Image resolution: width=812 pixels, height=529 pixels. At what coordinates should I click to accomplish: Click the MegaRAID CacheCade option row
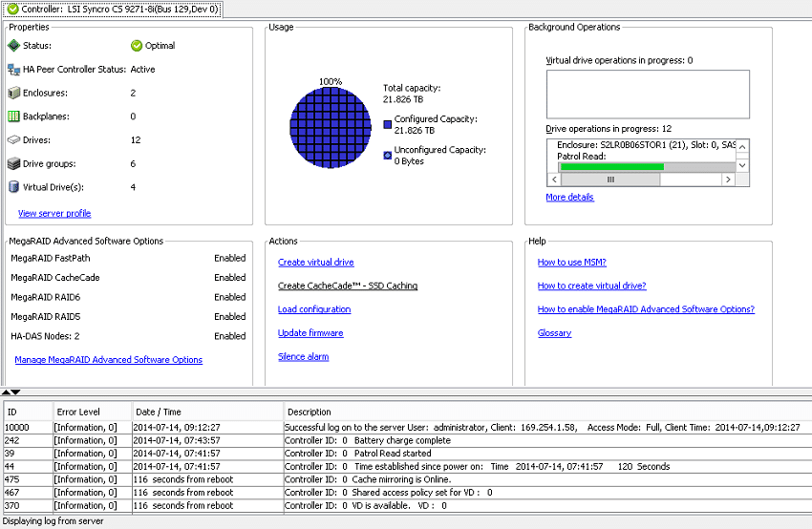point(128,278)
